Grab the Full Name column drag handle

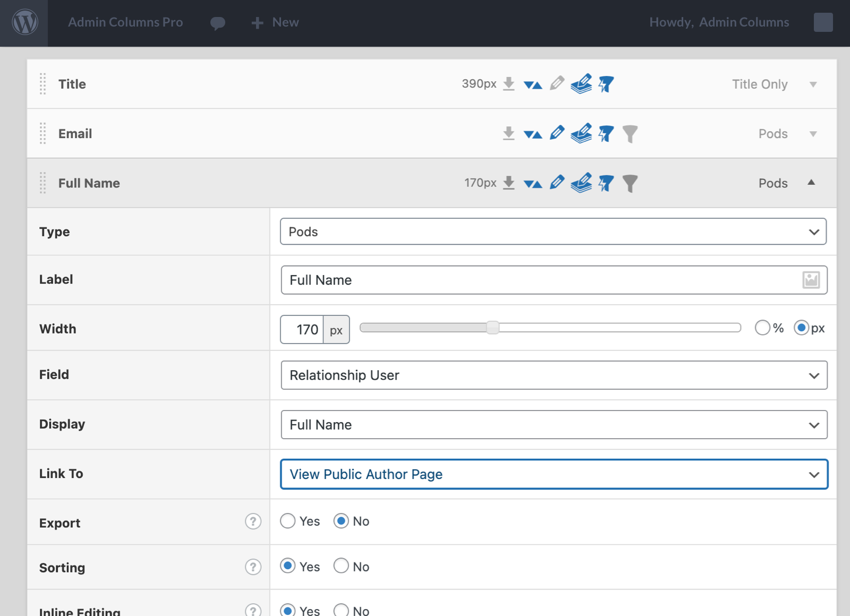point(43,183)
